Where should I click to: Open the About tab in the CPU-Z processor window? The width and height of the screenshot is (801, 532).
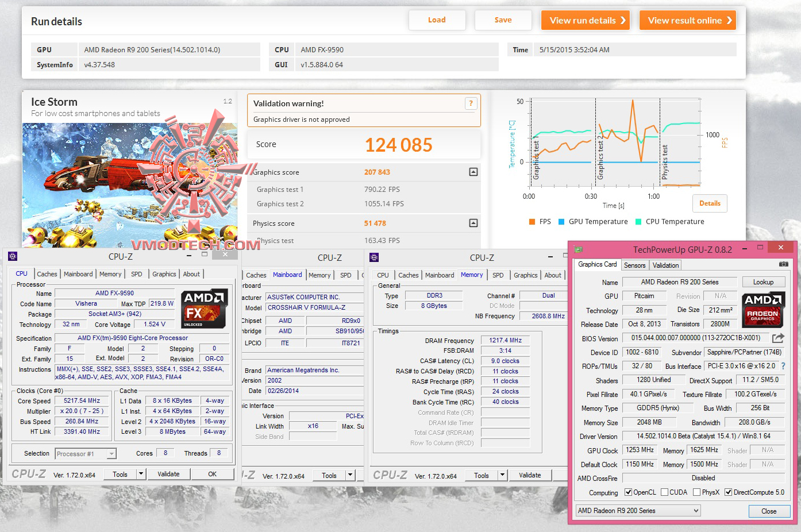coord(191,274)
